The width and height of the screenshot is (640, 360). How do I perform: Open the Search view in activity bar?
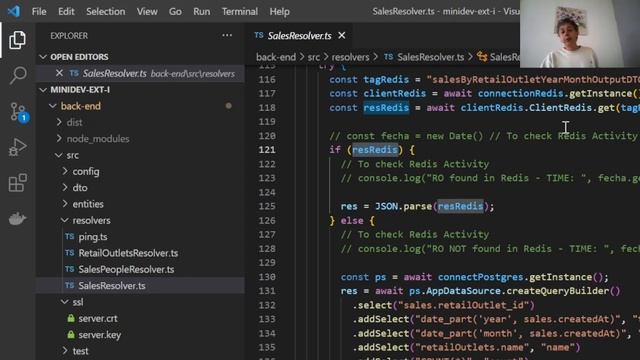17,76
